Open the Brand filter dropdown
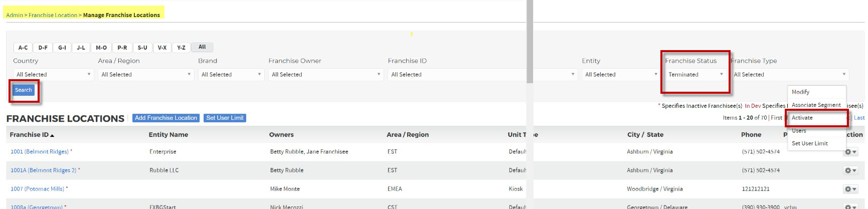The width and height of the screenshot is (868, 209). [x=231, y=75]
